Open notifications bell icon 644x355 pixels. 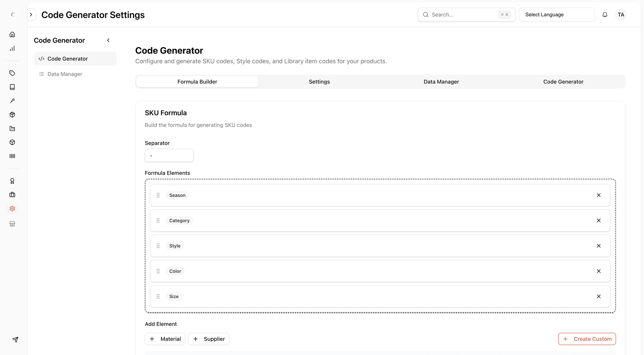pos(605,15)
